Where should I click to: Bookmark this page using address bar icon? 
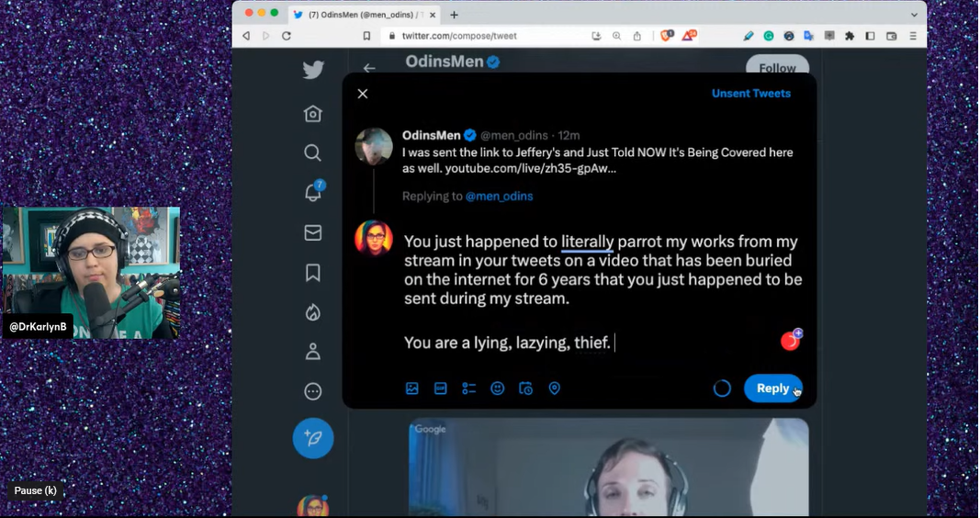pyautogui.click(x=366, y=36)
